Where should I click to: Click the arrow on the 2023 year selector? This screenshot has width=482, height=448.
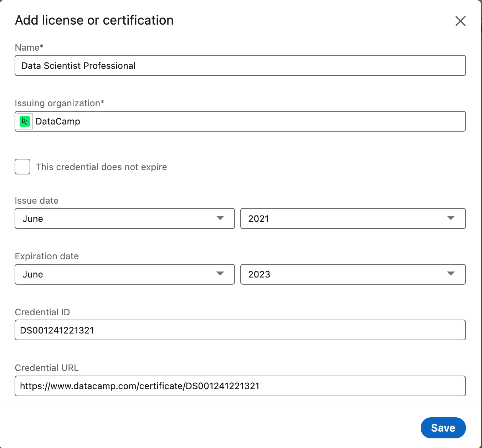[x=451, y=274]
